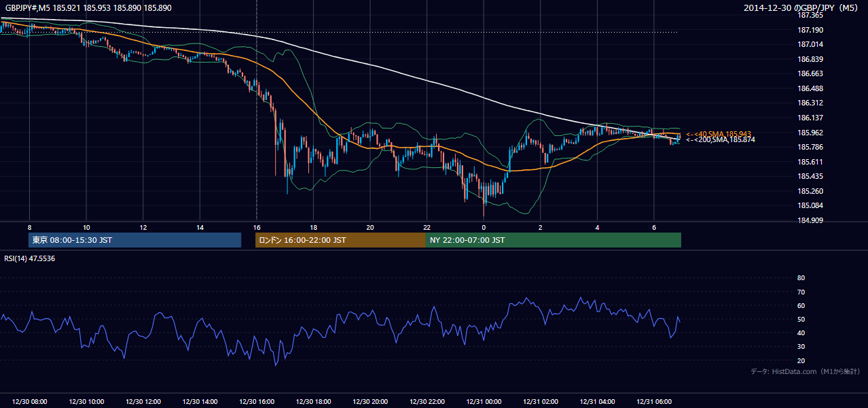This screenshot has width=868, height=408.
Task: Click price axis label 185.962
Action: coord(810,133)
